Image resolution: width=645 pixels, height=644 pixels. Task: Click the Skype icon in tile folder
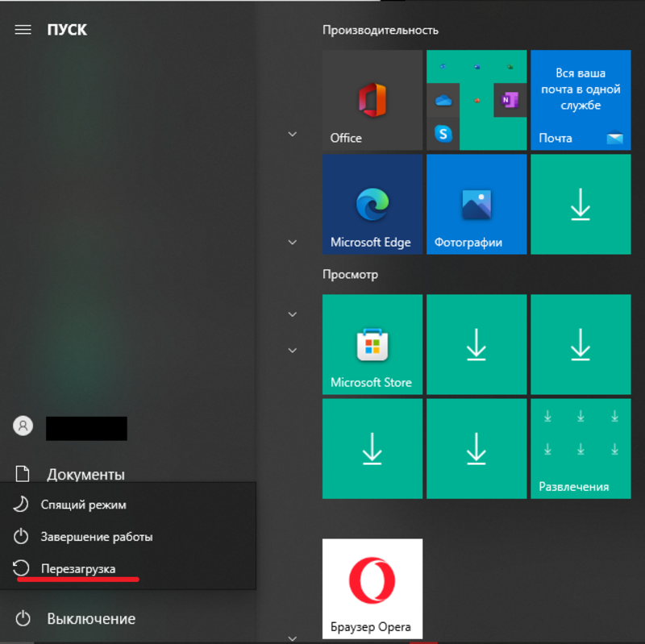443,134
